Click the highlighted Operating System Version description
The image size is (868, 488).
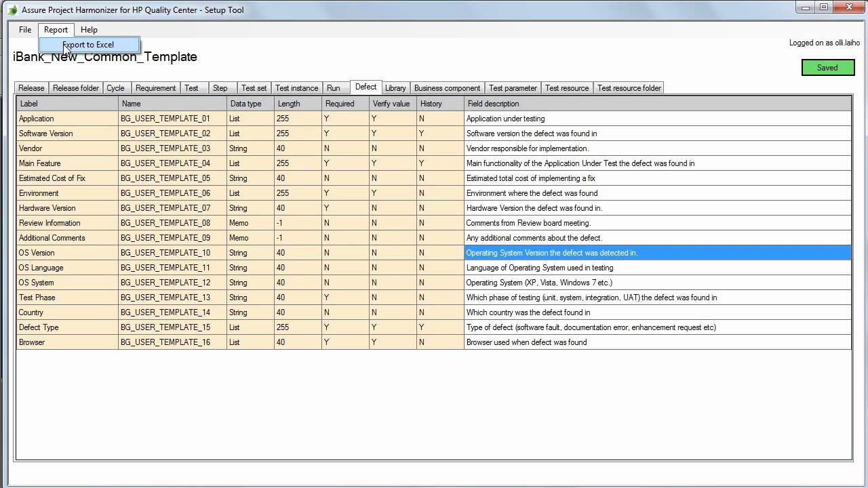(658, 253)
